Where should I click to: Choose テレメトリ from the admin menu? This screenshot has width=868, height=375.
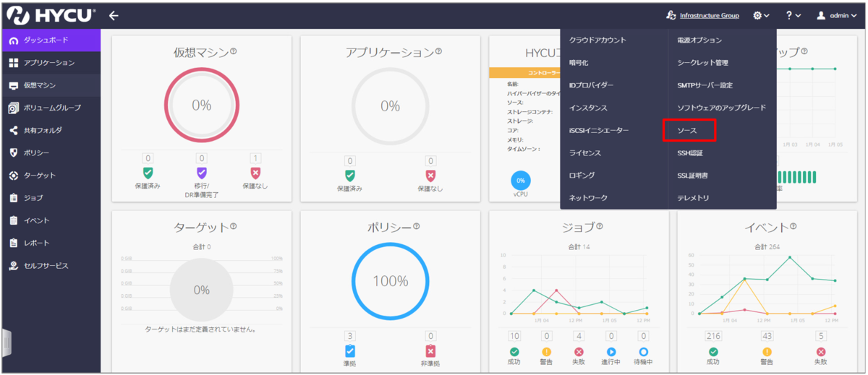click(693, 197)
